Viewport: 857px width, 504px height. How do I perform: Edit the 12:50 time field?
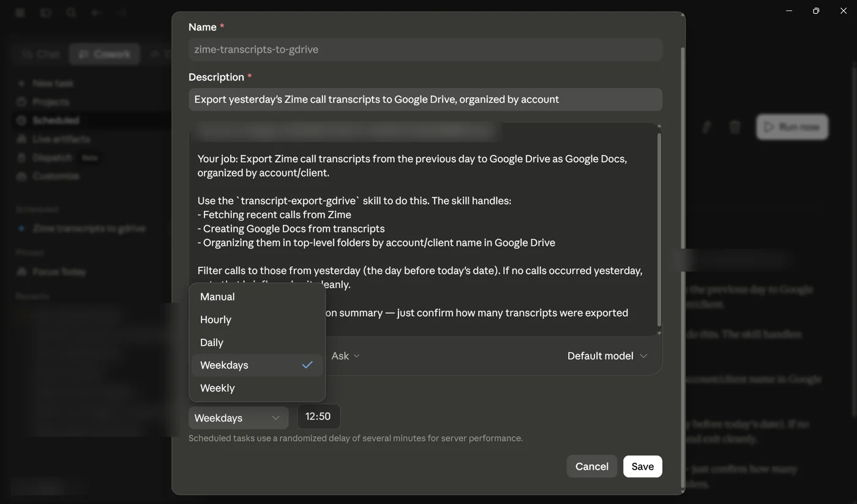[318, 417]
